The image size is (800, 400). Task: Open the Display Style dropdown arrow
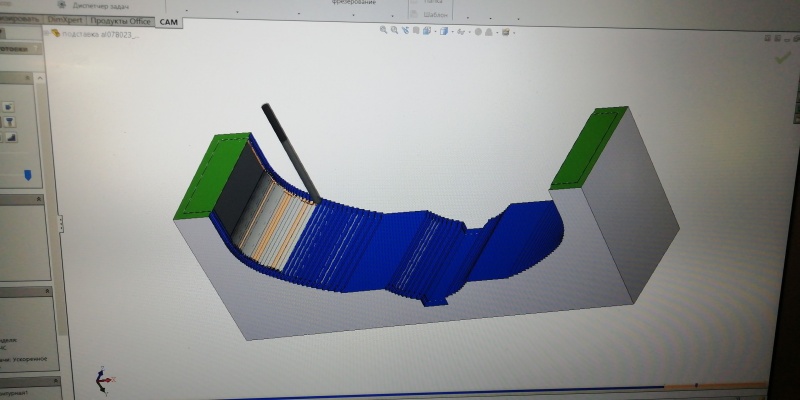pyautogui.click(x=452, y=32)
